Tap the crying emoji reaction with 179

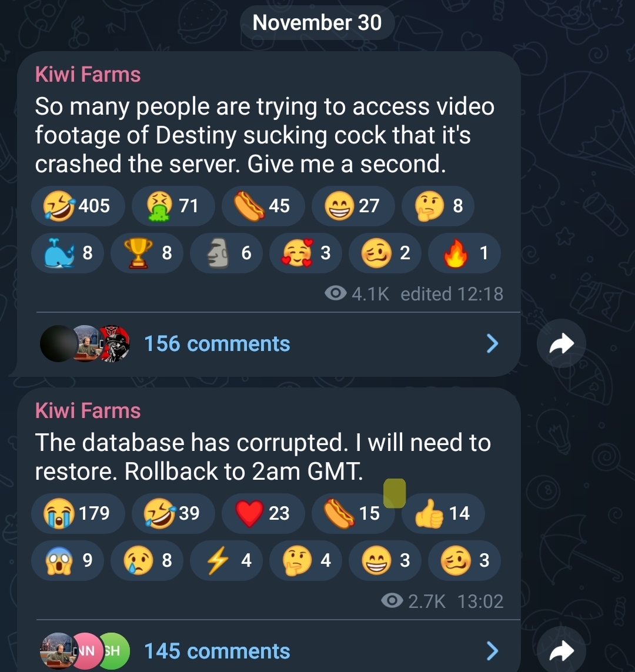[78, 513]
